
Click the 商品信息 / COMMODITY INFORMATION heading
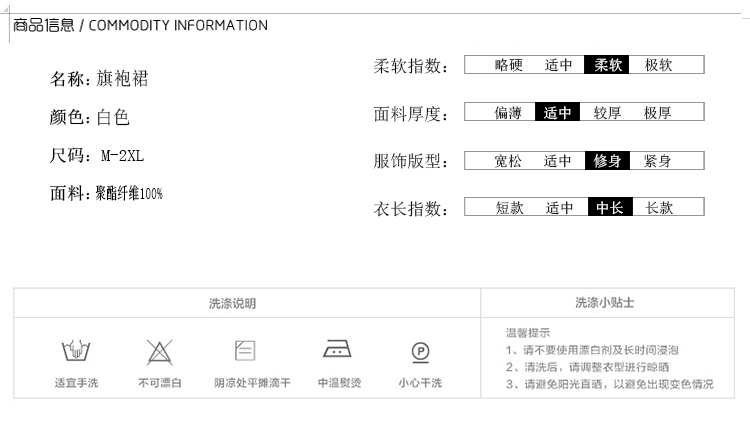(x=140, y=25)
